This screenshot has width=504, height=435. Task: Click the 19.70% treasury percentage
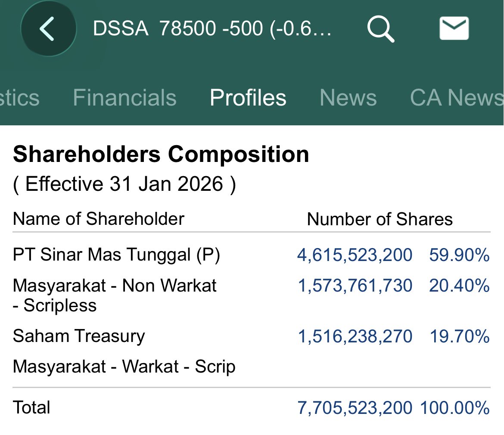point(460,336)
